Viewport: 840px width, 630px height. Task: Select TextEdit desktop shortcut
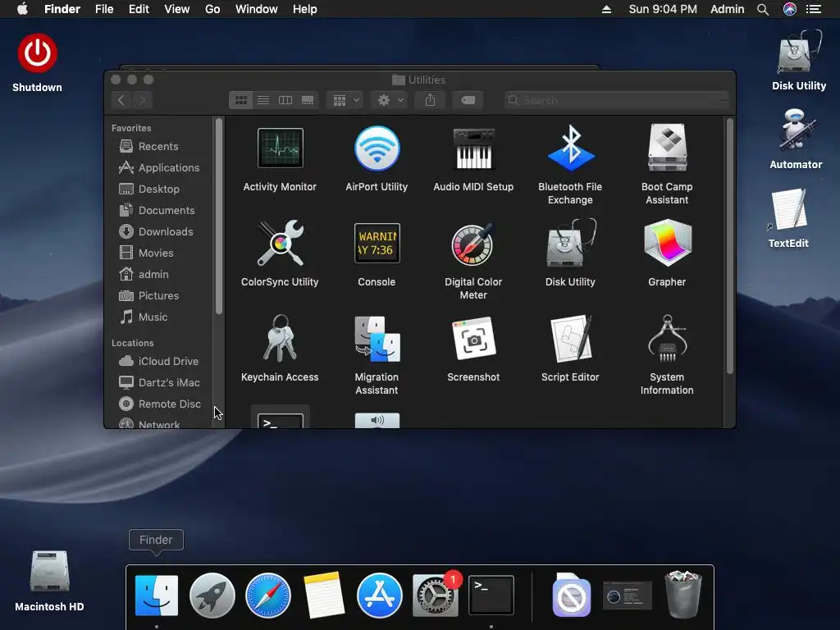pyautogui.click(x=788, y=210)
